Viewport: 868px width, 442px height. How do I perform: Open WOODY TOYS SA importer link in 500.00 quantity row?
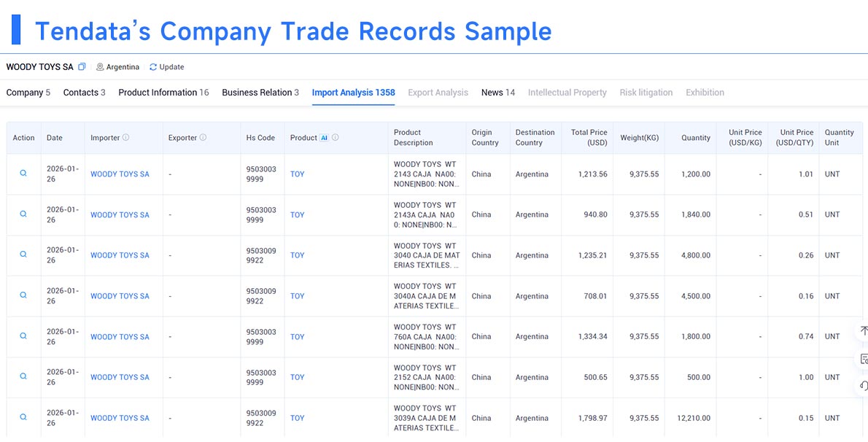[120, 377]
